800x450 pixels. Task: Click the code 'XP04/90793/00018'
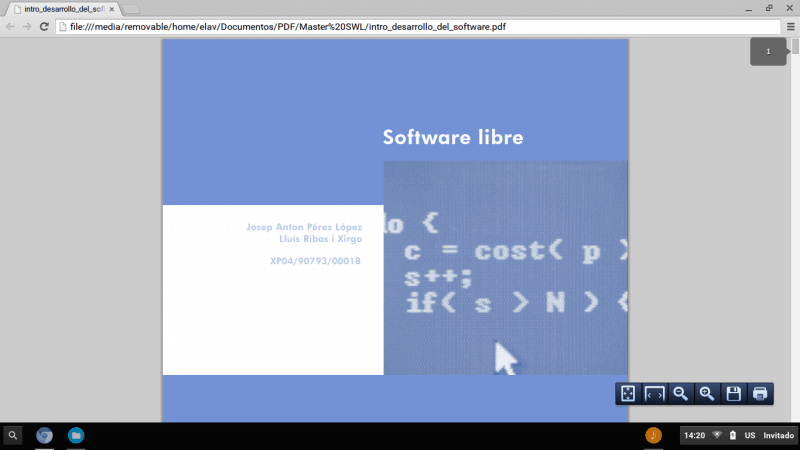click(315, 261)
